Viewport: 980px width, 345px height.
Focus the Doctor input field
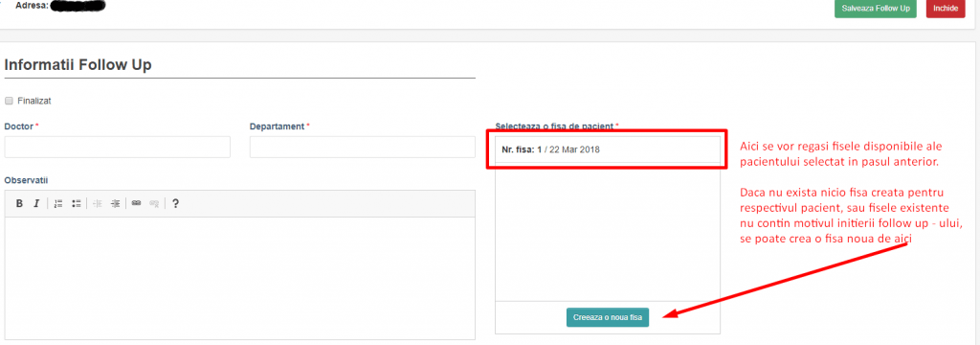pos(118,148)
